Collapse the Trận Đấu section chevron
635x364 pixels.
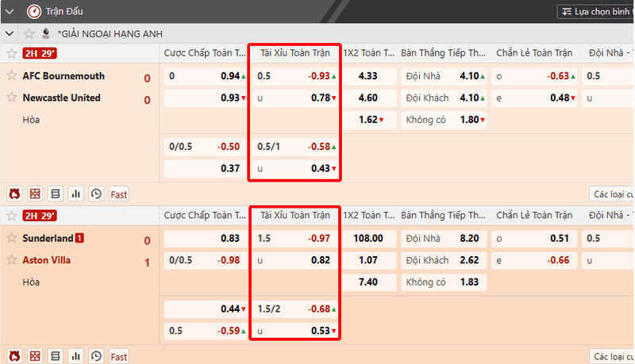tap(10, 12)
